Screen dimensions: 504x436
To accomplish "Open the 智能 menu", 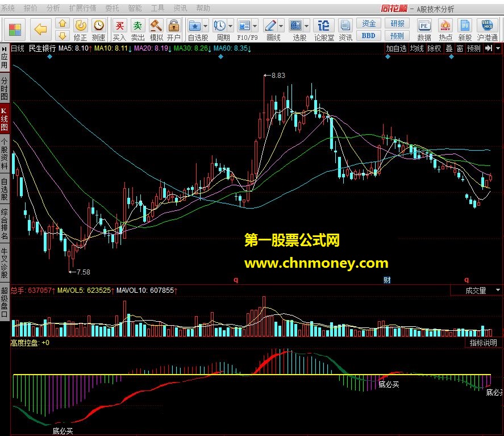I will (135, 8).
